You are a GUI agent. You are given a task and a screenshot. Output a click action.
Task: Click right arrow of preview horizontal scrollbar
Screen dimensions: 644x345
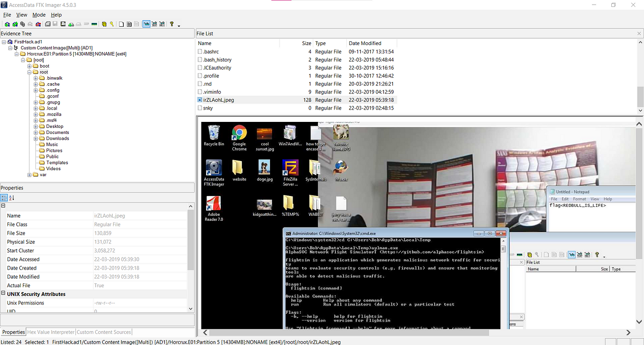(x=629, y=332)
